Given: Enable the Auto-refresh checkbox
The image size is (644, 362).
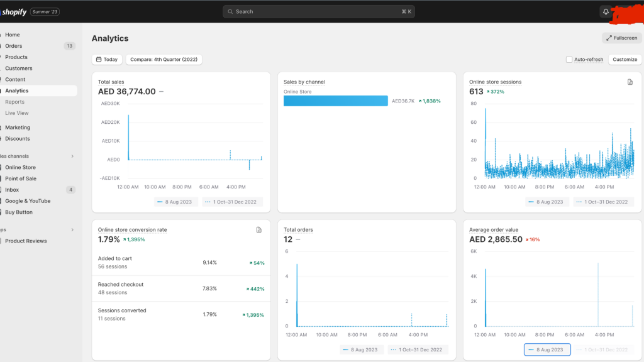Looking at the screenshot, I should 569,60.
